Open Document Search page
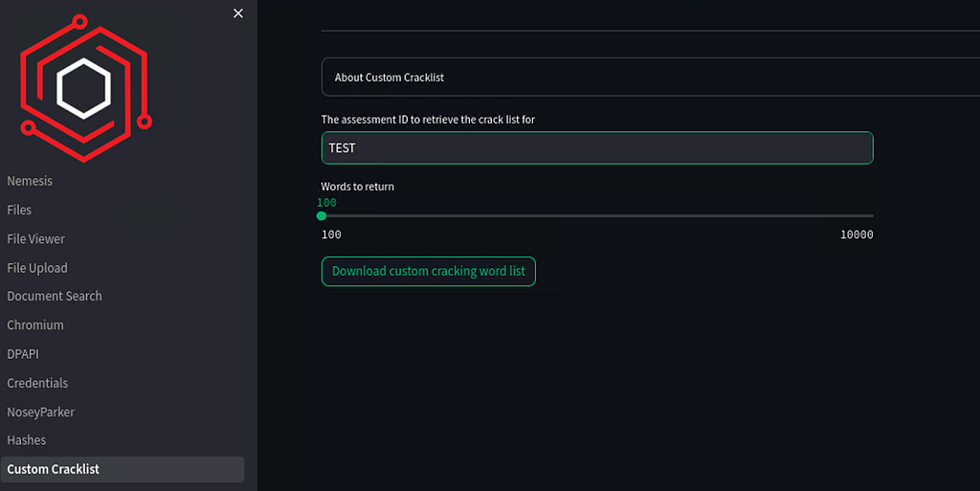The height and width of the screenshot is (491, 980). 55,296
